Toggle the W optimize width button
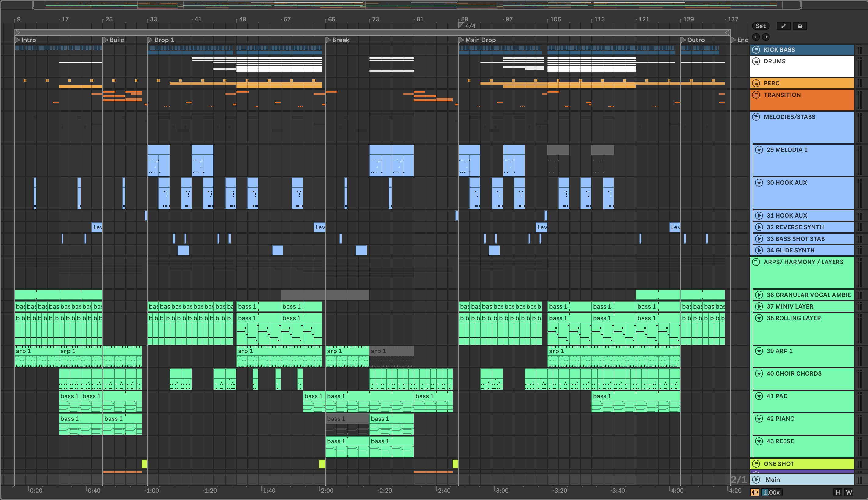This screenshot has width=868, height=500. 849,492
